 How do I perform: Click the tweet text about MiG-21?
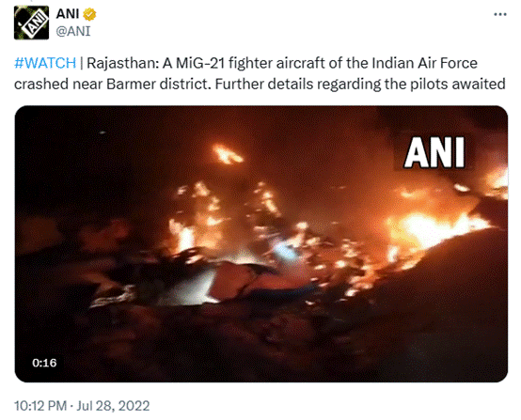(260, 73)
